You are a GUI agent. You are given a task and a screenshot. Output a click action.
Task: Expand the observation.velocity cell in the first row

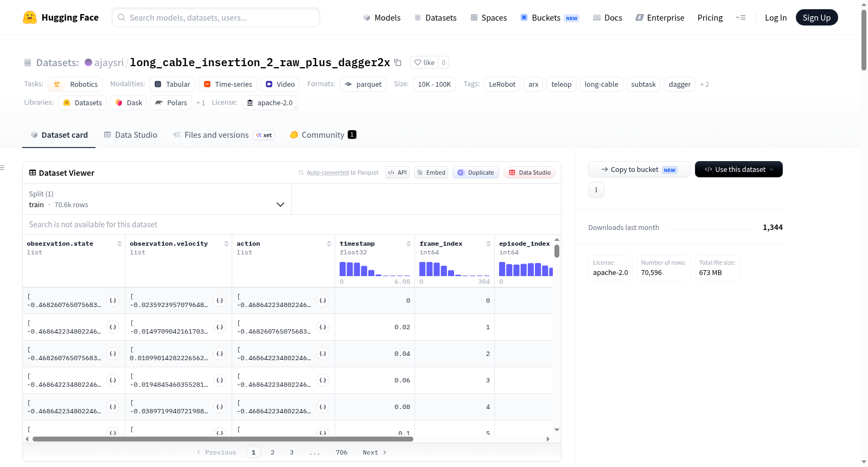(x=220, y=300)
